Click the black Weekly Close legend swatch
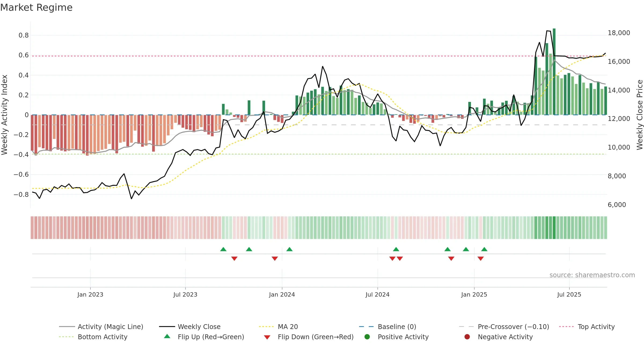The width and height of the screenshot is (644, 362). (167, 327)
